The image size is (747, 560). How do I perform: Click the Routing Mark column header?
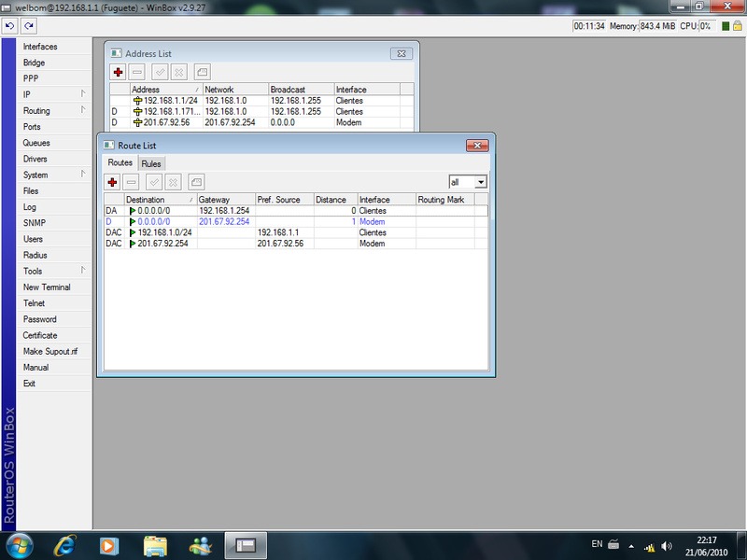click(445, 200)
